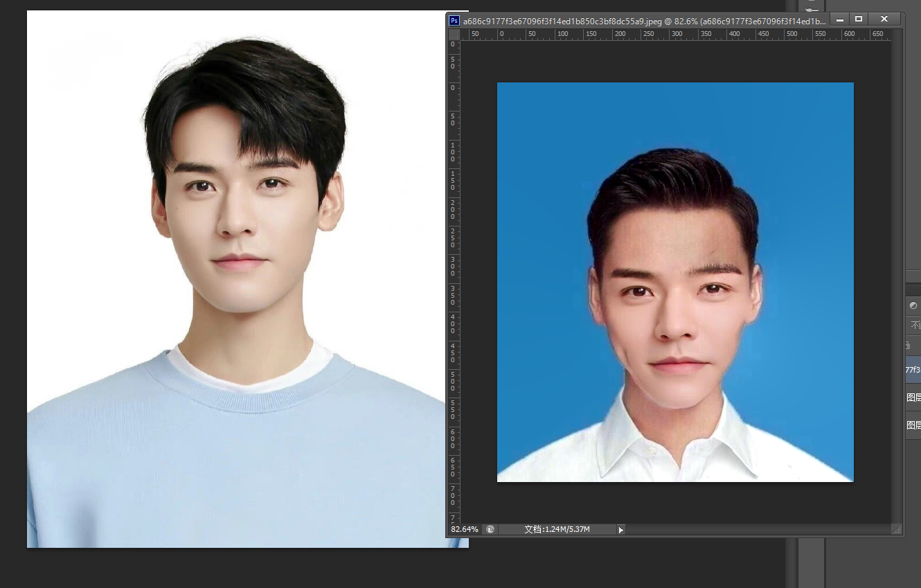Close the a686c9177f3e jpeg document window
The width and height of the screenshot is (921, 588).
click(884, 19)
